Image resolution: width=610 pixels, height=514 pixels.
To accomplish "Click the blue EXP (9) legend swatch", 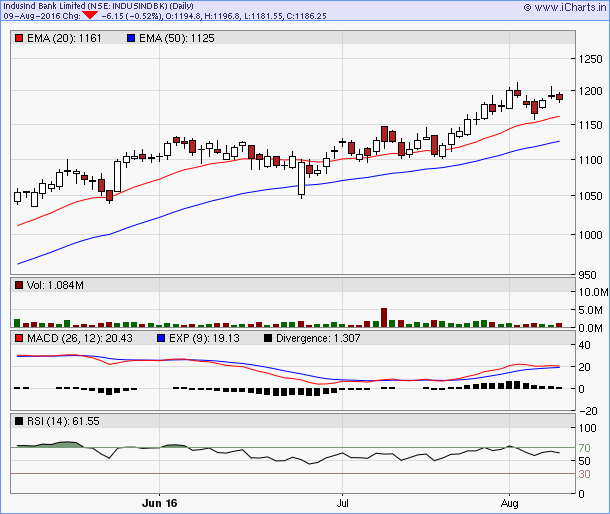I will (161, 338).
